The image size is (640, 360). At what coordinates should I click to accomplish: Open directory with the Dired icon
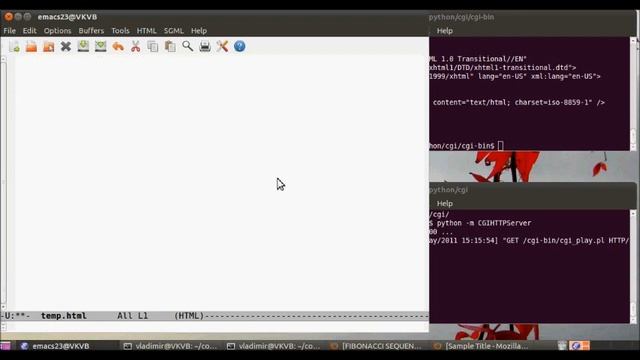click(49, 47)
